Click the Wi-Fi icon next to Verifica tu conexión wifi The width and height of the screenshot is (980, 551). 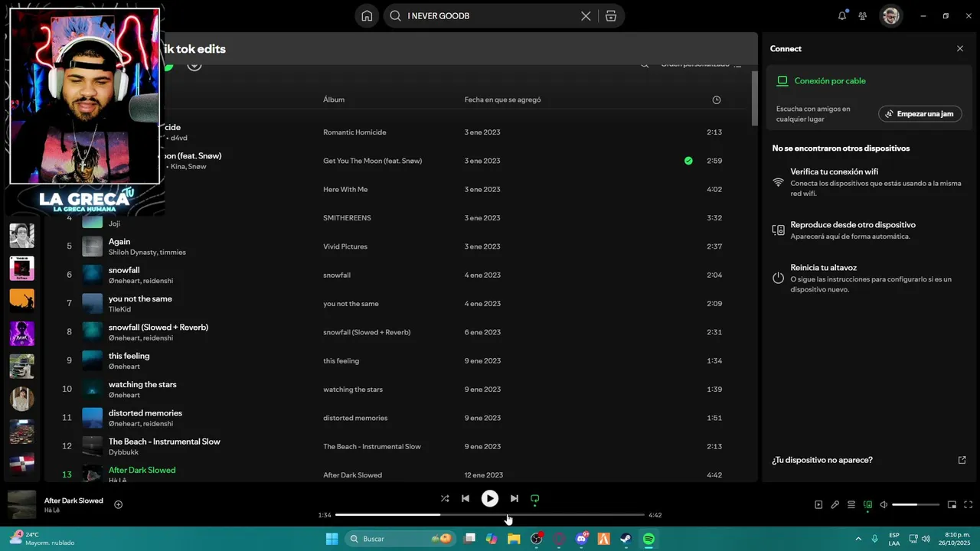pos(778,182)
